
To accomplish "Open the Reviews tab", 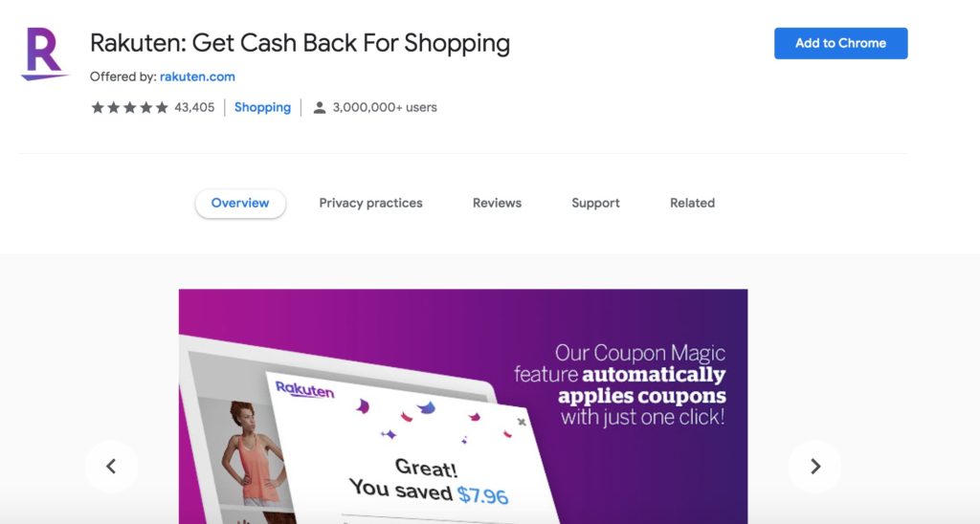I will pyautogui.click(x=497, y=203).
